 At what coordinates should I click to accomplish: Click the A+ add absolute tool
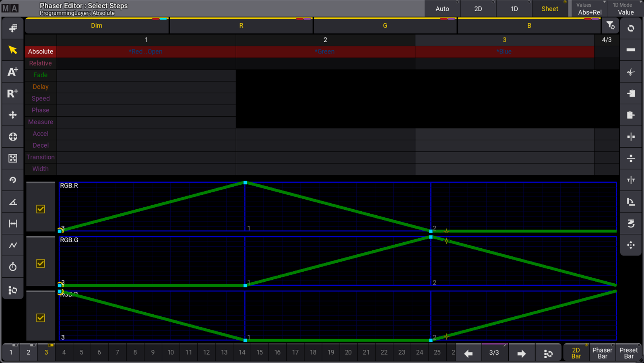13,72
